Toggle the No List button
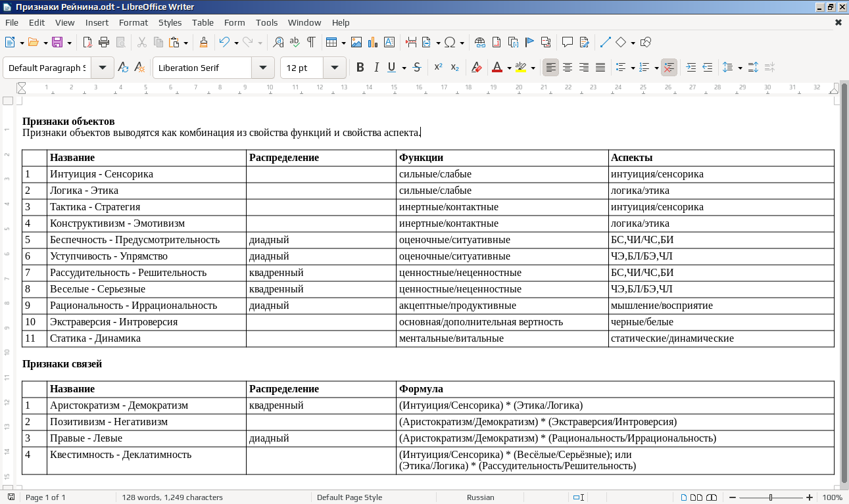 tap(669, 68)
